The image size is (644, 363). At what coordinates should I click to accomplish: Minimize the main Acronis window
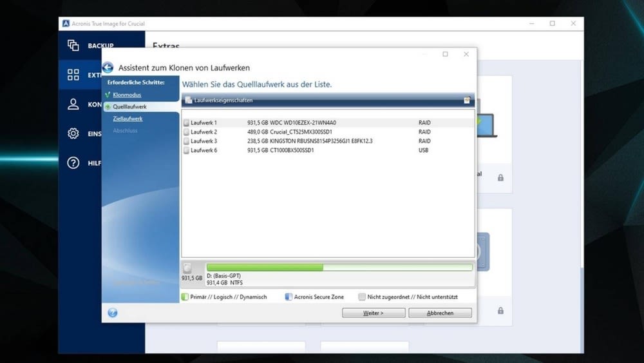click(532, 23)
